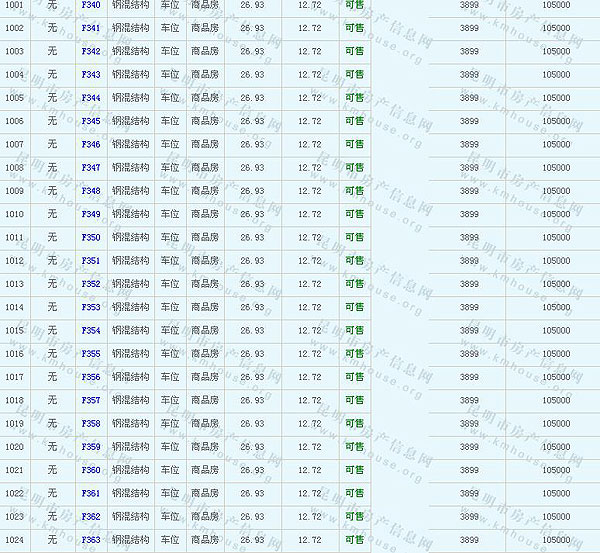Click the 可售 status in row 1012
This screenshot has width=600, height=553.
pyautogui.click(x=354, y=261)
